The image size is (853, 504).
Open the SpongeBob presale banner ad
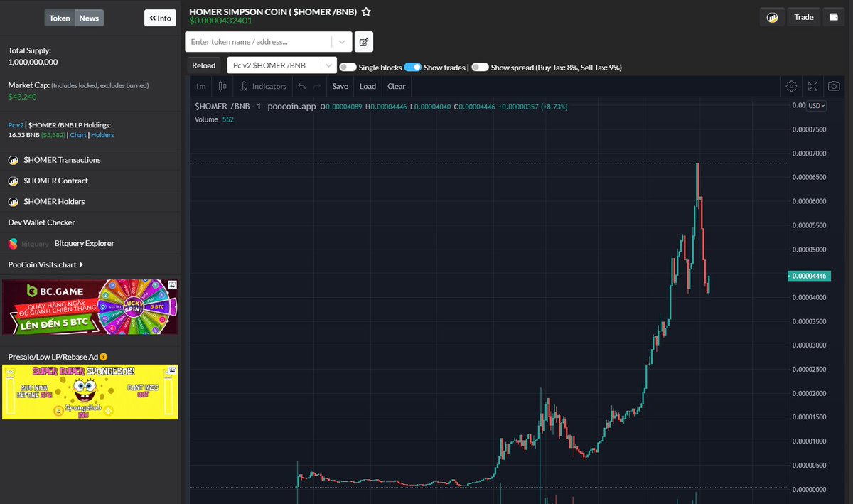90,392
